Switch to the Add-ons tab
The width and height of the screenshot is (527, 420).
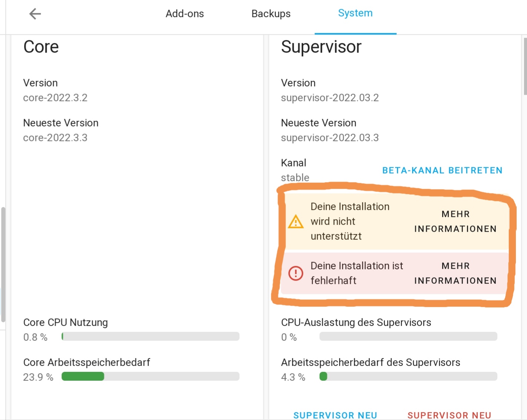[x=184, y=14]
